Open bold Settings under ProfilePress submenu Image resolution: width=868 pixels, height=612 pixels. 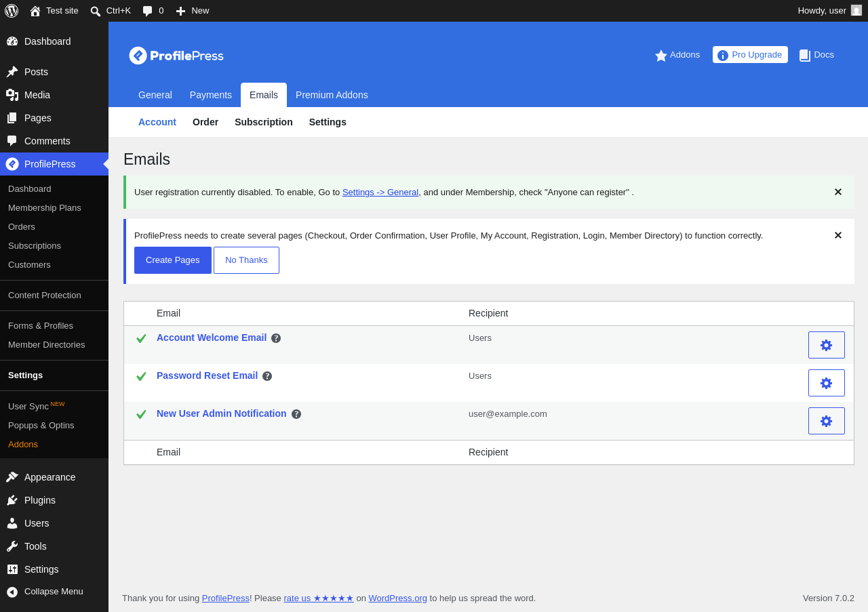tap(54, 375)
